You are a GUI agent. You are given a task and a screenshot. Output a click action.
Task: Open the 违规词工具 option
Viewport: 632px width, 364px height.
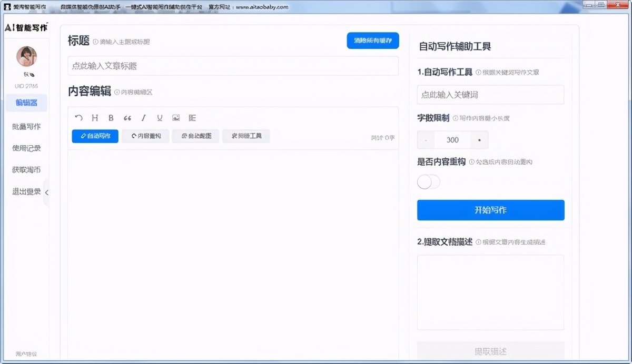click(x=246, y=136)
